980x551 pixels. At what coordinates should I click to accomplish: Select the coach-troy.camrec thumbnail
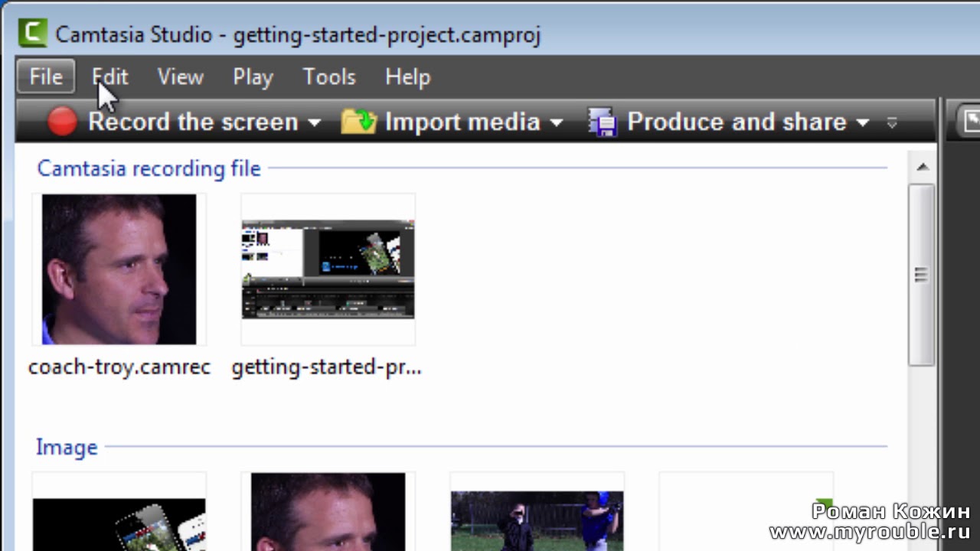pyautogui.click(x=119, y=269)
